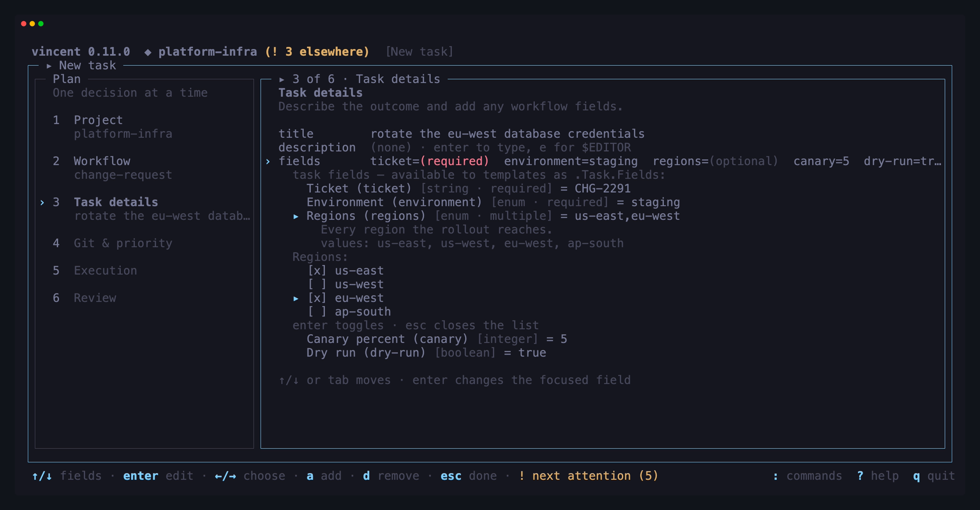Click the red 'ticket=(required)' summary
Viewport: 980px width, 510px height.
click(430, 161)
